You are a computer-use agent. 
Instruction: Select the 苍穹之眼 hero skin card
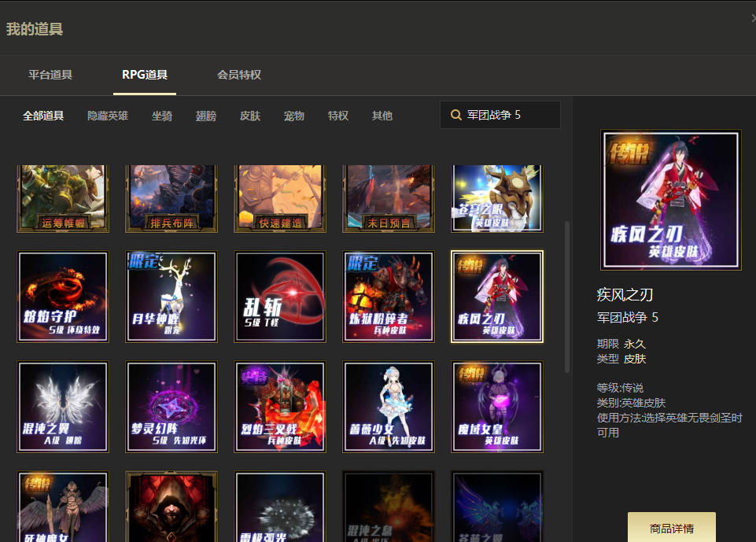tap(496, 199)
